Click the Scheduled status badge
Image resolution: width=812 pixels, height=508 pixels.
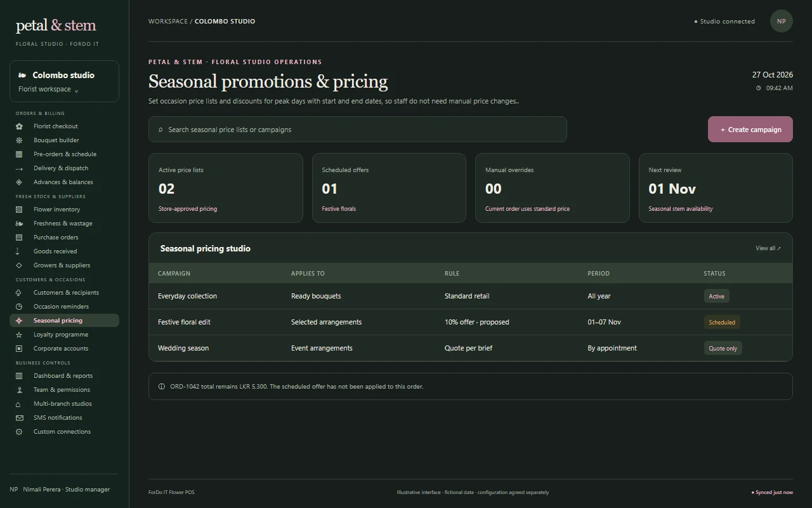tap(722, 322)
